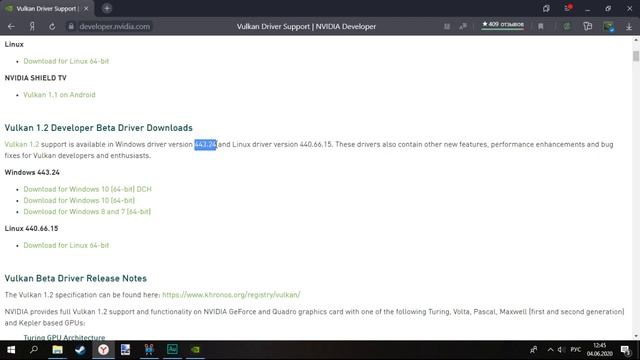Screen dimensions: 640x360
Task: Click the scrollbar down arrow
Action: (x=636, y=336)
